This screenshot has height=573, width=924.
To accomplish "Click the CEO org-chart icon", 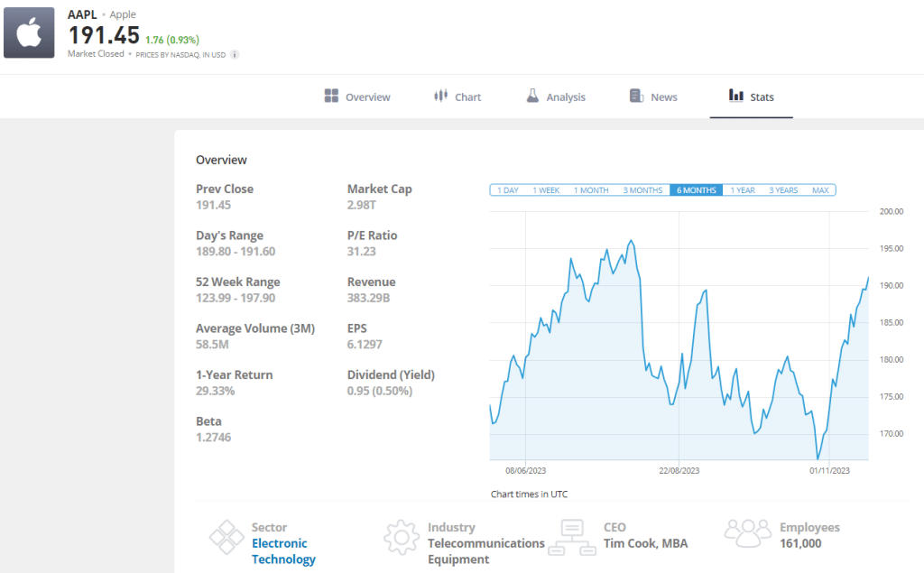I will click(x=577, y=536).
